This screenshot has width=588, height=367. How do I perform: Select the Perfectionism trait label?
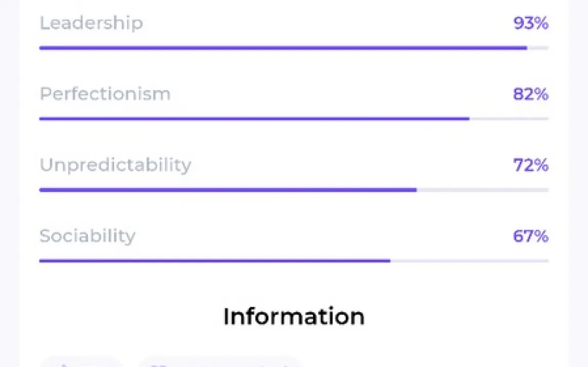coord(105,94)
